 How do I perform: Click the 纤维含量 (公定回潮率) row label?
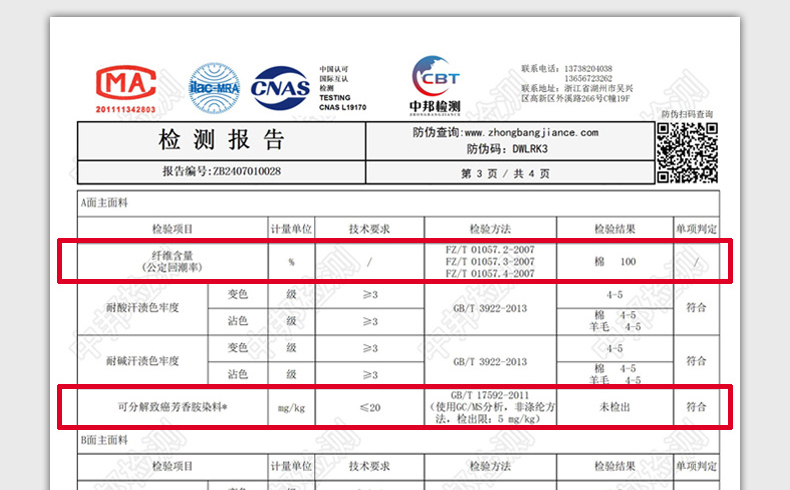(x=172, y=262)
